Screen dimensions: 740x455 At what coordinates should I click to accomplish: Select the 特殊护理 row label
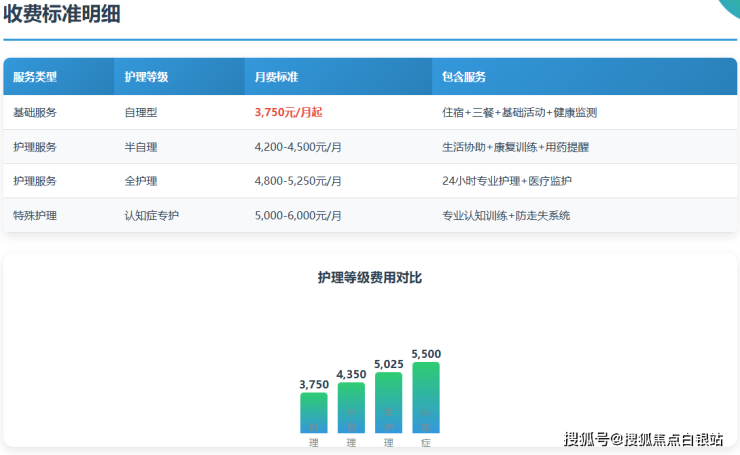(x=35, y=215)
